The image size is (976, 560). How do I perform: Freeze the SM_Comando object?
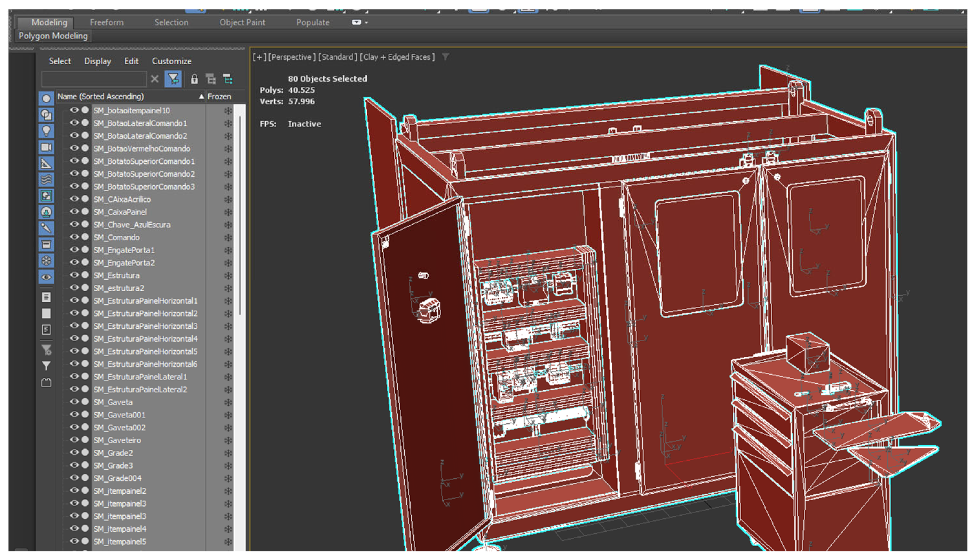(228, 237)
